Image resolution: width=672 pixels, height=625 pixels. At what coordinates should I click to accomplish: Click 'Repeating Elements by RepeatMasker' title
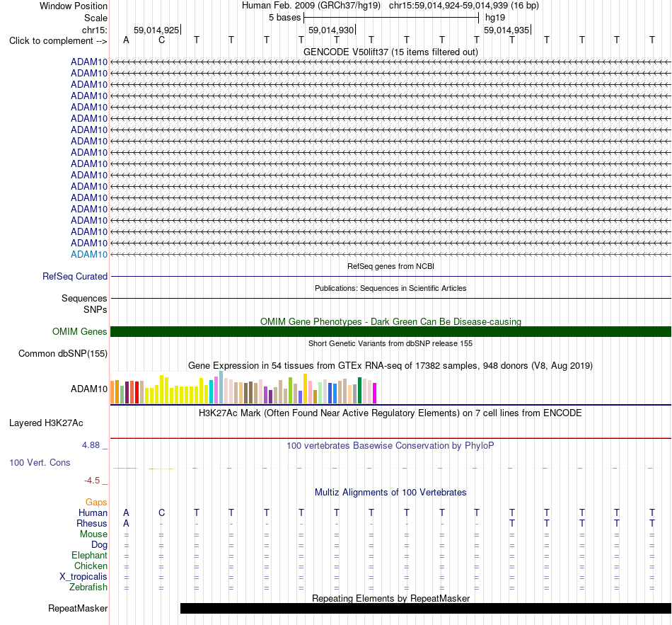tap(391, 598)
